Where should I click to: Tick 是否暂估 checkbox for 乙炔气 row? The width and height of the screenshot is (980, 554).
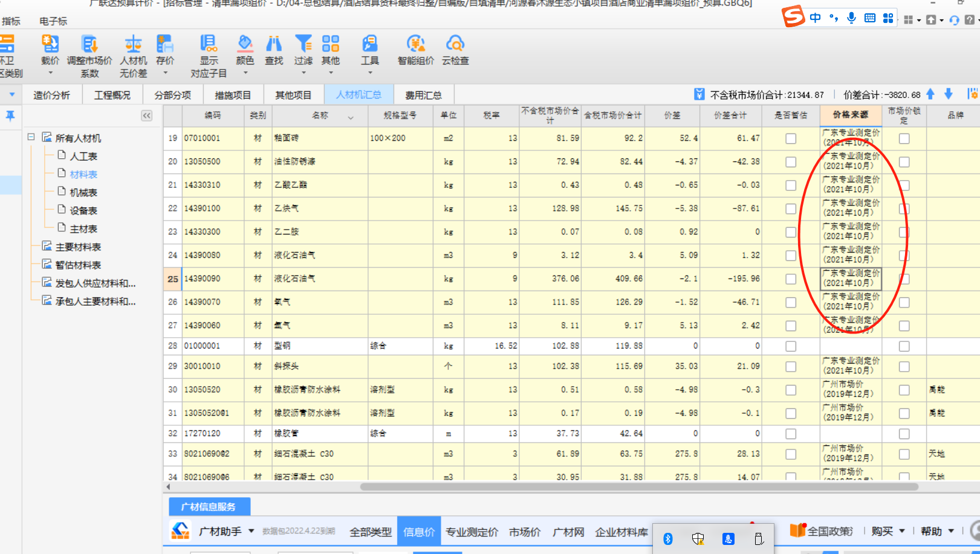click(x=790, y=208)
